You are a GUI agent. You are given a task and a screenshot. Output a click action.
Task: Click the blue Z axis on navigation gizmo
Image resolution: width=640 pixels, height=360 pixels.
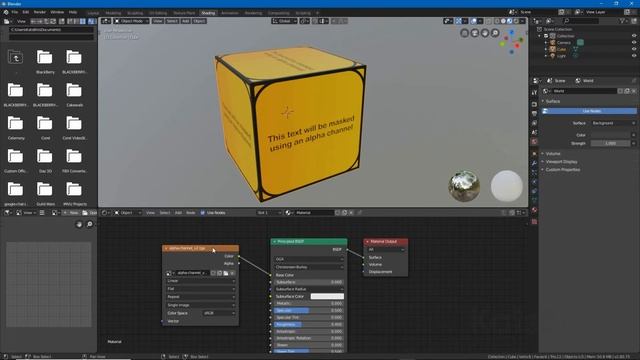511,31
